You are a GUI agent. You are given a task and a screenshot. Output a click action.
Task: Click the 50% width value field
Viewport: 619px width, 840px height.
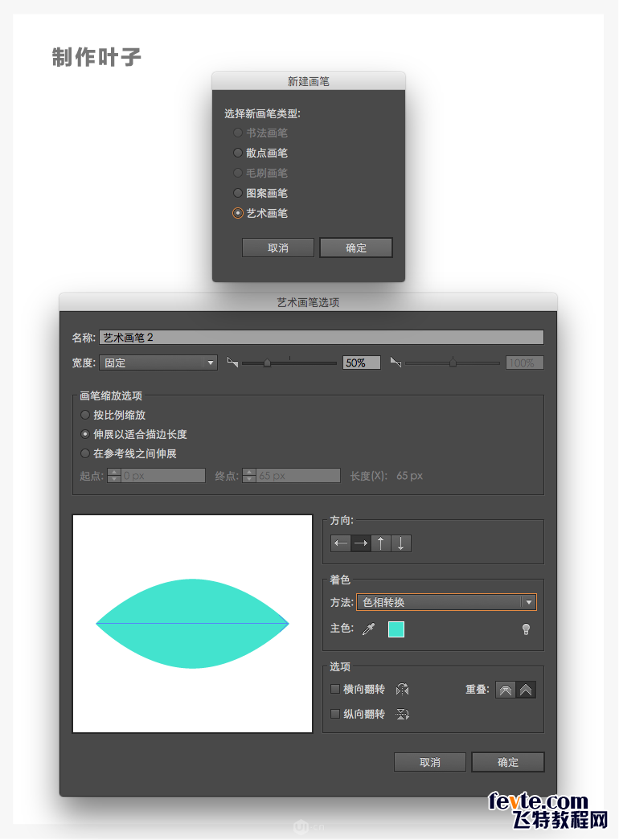click(362, 363)
